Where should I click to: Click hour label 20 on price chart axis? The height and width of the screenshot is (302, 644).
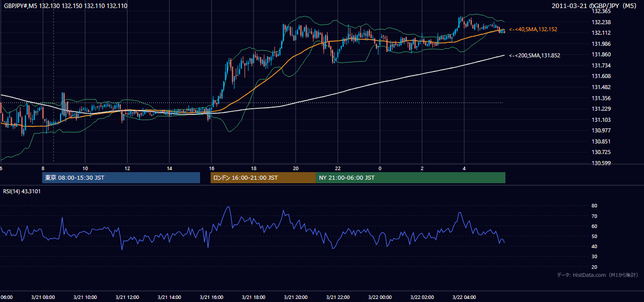[296, 168]
